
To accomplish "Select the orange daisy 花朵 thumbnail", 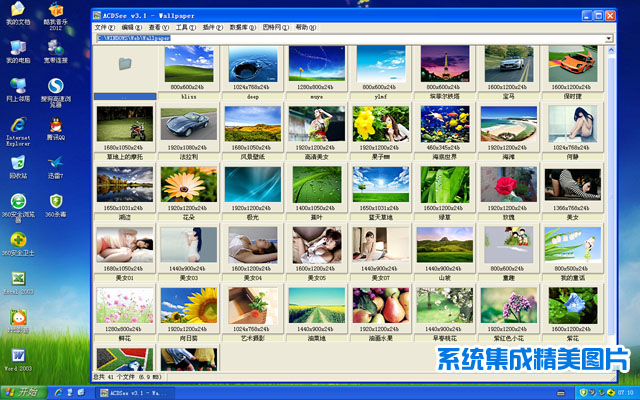I will coord(189,184).
